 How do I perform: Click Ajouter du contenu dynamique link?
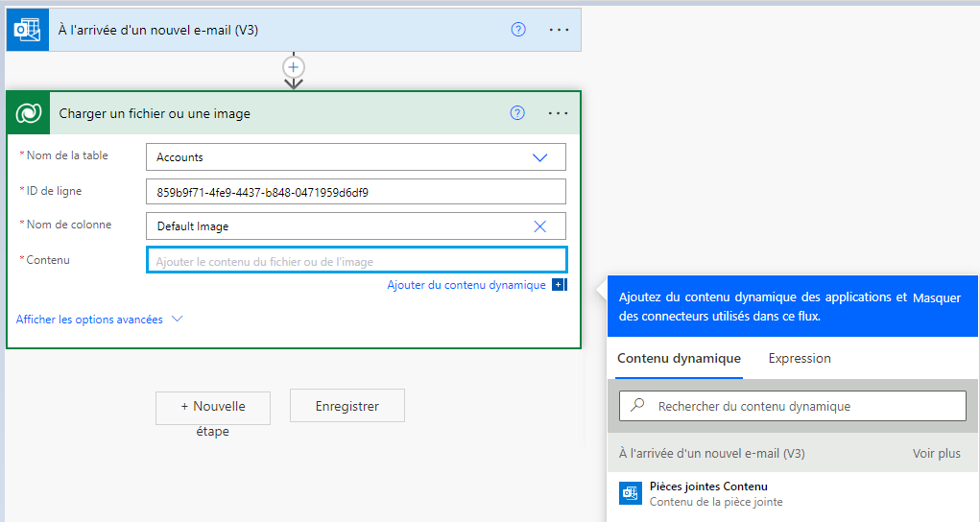click(x=466, y=285)
